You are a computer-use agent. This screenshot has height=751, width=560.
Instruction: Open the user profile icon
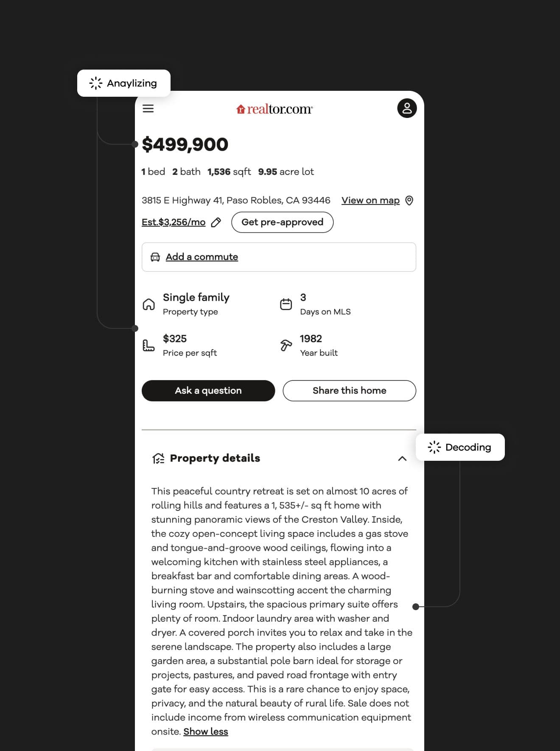[407, 108]
